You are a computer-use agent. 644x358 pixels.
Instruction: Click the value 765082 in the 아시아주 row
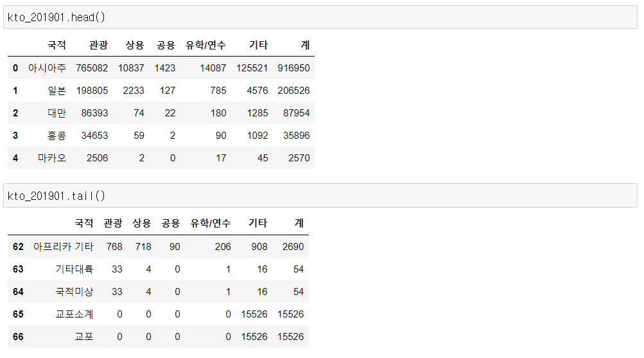92,68
